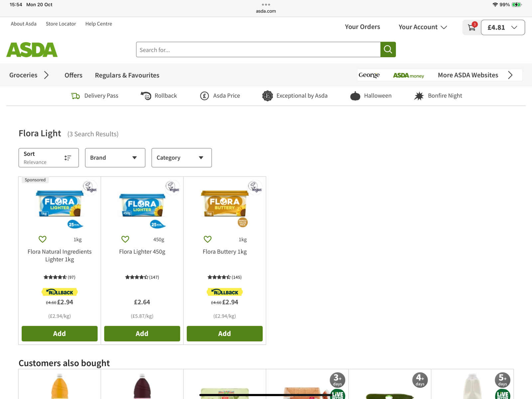Open the Delivery Pass shortcut
This screenshot has height=399, width=532.
[x=95, y=96]
